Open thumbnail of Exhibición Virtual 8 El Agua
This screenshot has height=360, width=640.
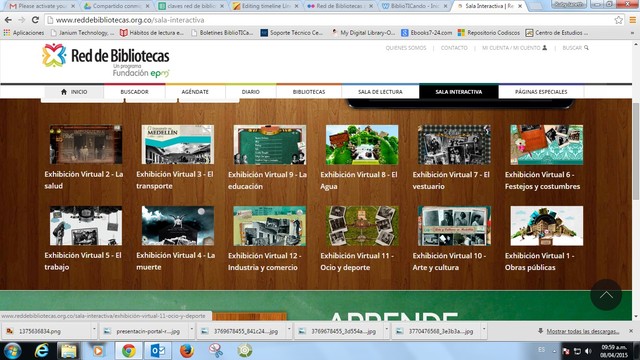pos(362,144)
